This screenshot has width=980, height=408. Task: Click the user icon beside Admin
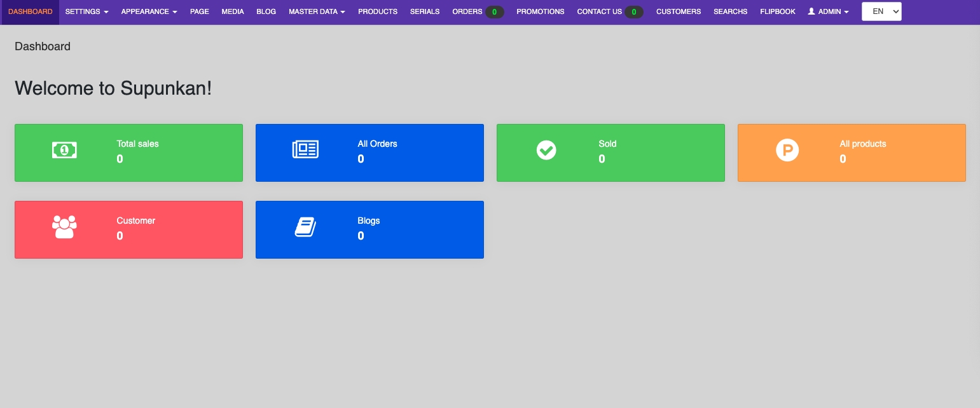[811, 11]
